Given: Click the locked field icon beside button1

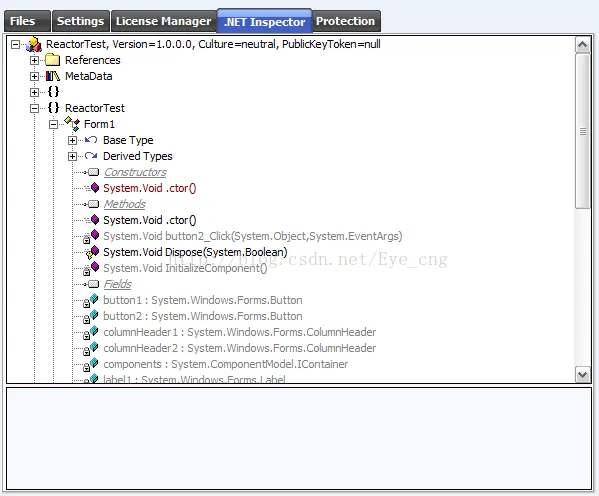Looking at the screenshot, I should tap(91, 300).
